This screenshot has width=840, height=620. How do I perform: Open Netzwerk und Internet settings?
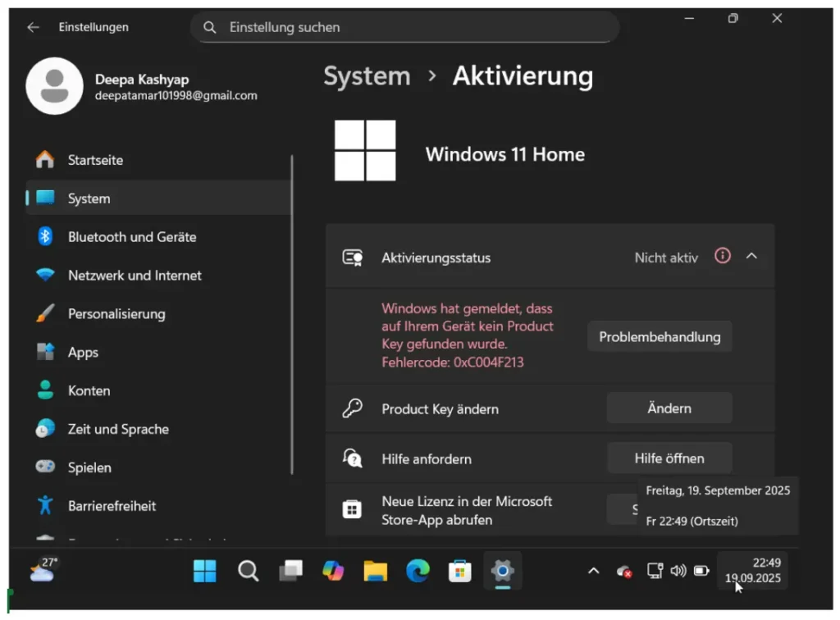click(158, 276)
